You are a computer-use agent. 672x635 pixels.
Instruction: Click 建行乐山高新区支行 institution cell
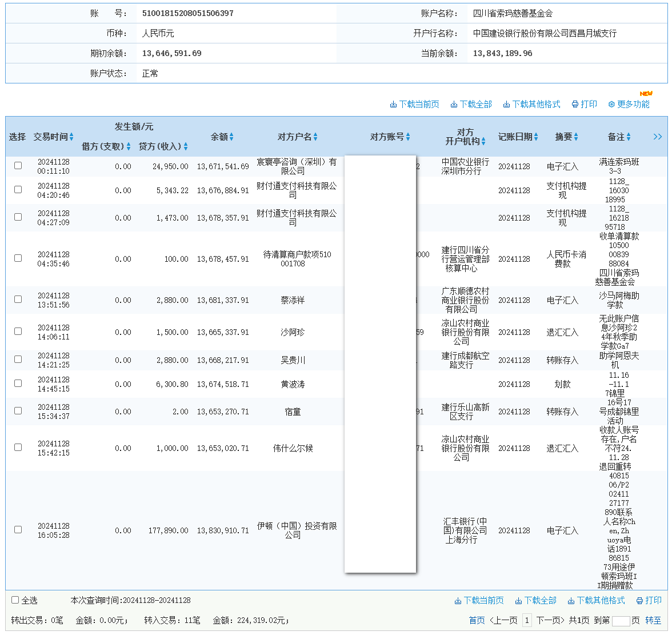(465, 412)
